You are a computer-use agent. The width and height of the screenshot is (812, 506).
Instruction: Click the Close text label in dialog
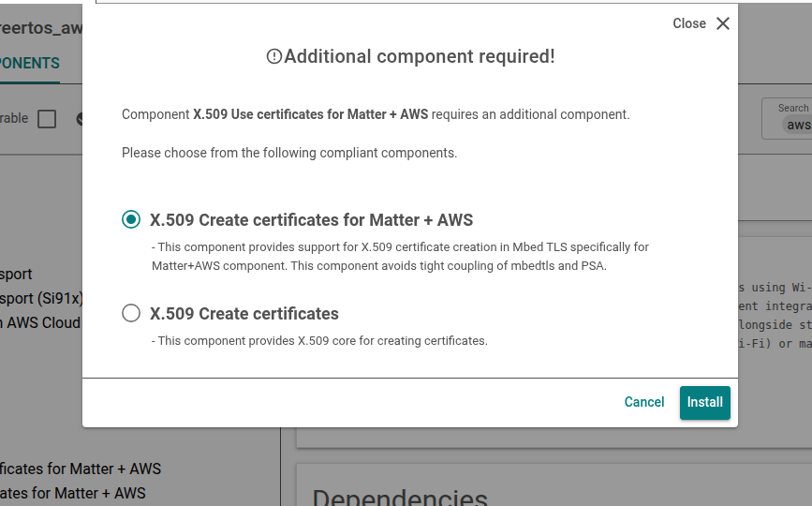click(x=688, y=23)
